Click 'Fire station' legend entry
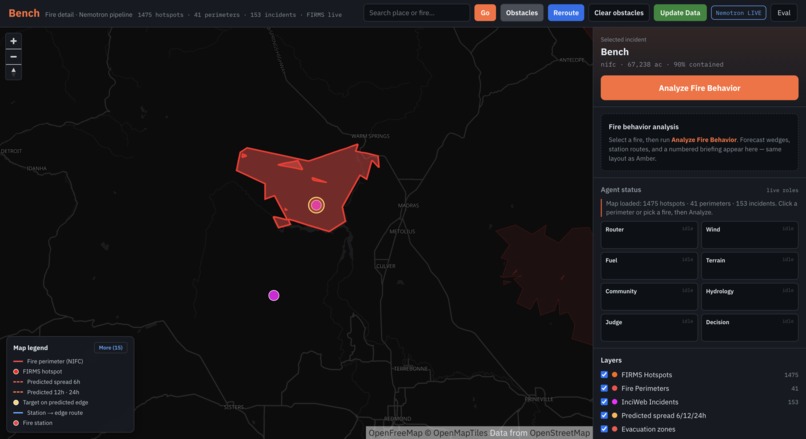 click(33, 423)
